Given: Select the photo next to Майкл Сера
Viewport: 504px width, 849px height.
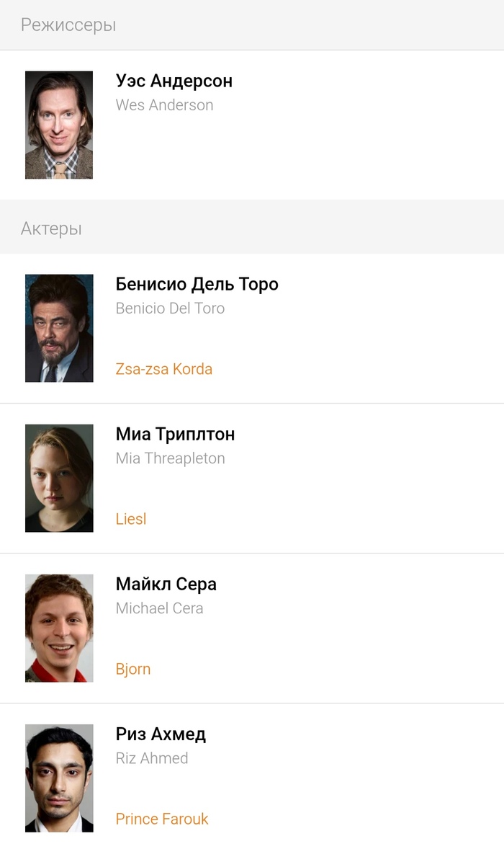Looking at the screenshot, I should (59, 628).
